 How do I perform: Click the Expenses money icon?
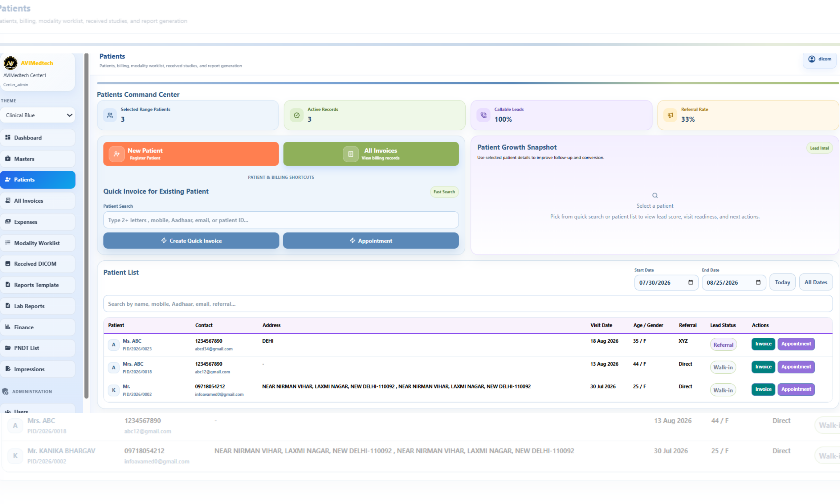tap(8, 221)
